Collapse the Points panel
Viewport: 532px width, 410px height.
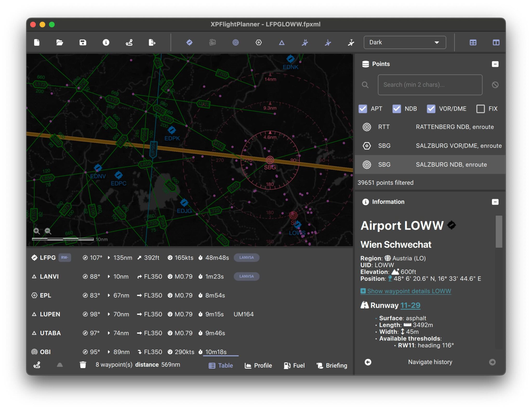pos(495,64)
